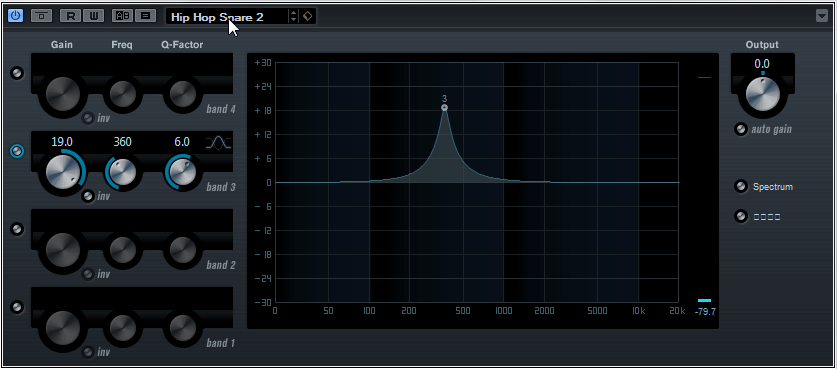The image size is (837, 369).
Task: Click the band 3 frequency value 360
Action: (x=122, y=142)
